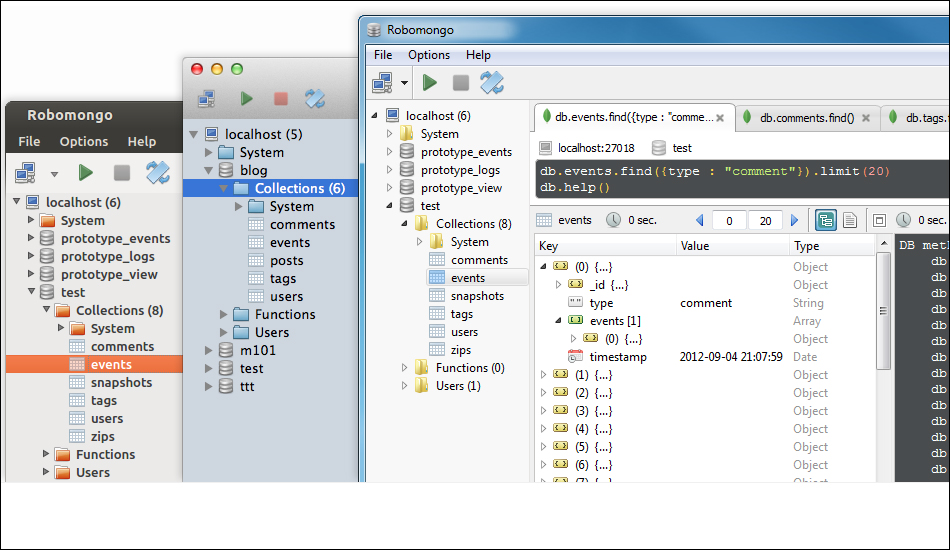Click the macOS yellow minimize button

(x=217, y=69)
